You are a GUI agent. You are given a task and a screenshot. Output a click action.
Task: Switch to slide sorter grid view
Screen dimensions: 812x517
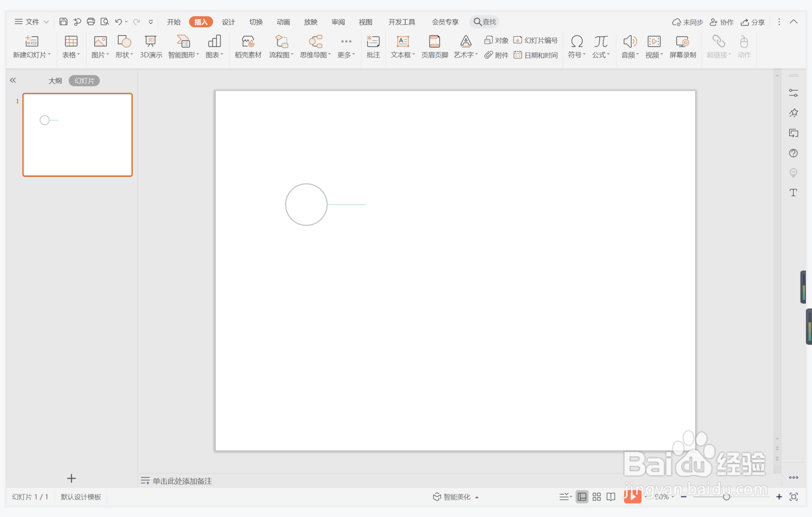596,497
